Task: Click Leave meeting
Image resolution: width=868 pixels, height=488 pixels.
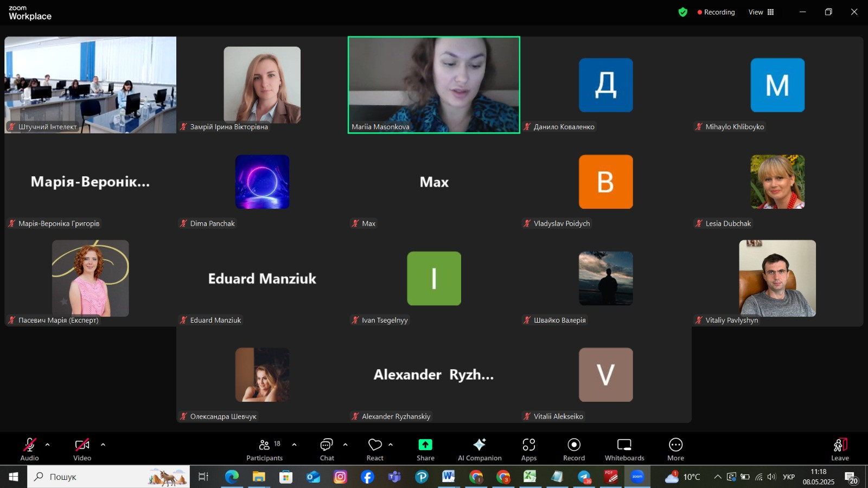Action: 840,449
